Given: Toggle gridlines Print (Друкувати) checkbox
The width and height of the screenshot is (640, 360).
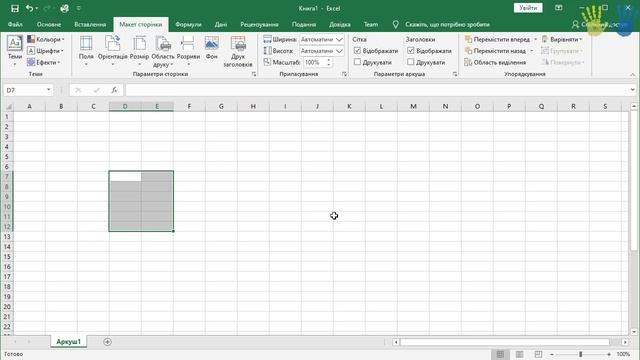Looking at the screenshot, I should [x=358, y=62].
